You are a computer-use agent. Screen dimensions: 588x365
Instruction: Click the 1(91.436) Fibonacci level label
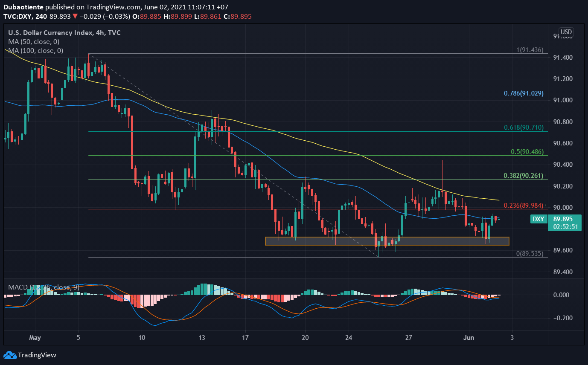pyautogui.click(x=530, y=50)
